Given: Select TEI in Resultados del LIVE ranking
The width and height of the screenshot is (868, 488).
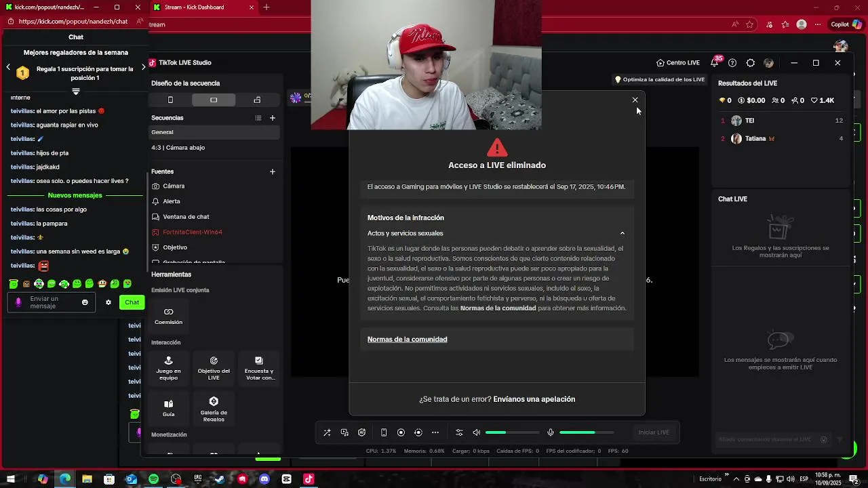Looking at the screenshot, I should [x=782, y=121].
